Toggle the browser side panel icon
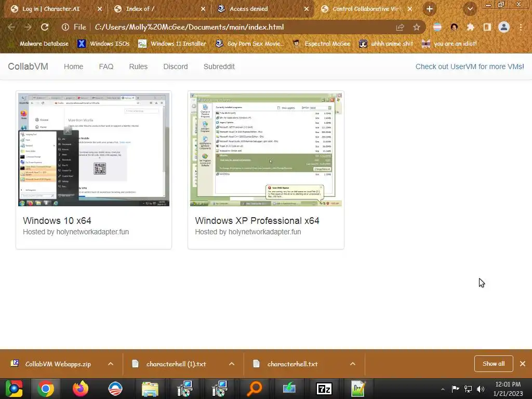Screen dimensions: 532x399 tap(487, 27)
